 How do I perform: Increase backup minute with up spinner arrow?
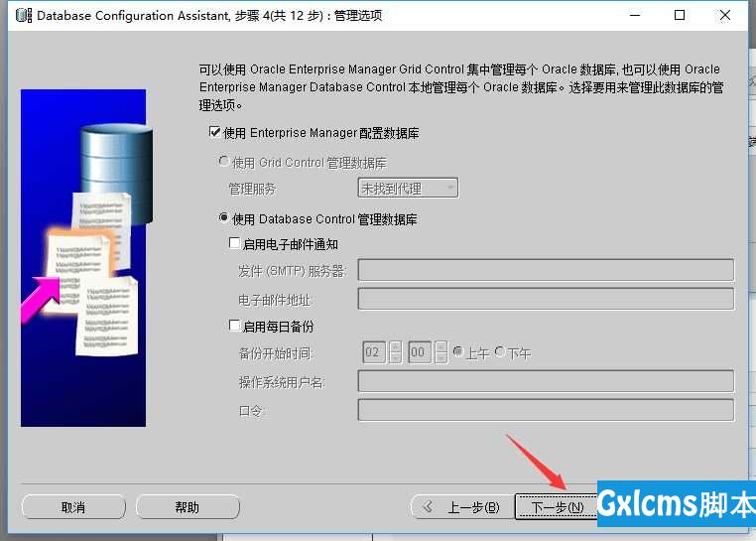pyautogui.click(x=441, y=346)
